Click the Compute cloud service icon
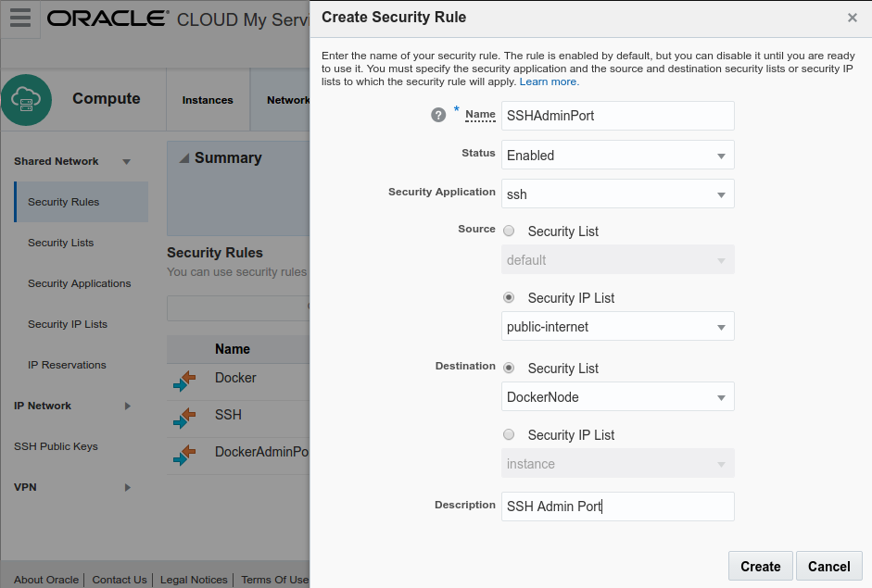 (x=26, y=100)
